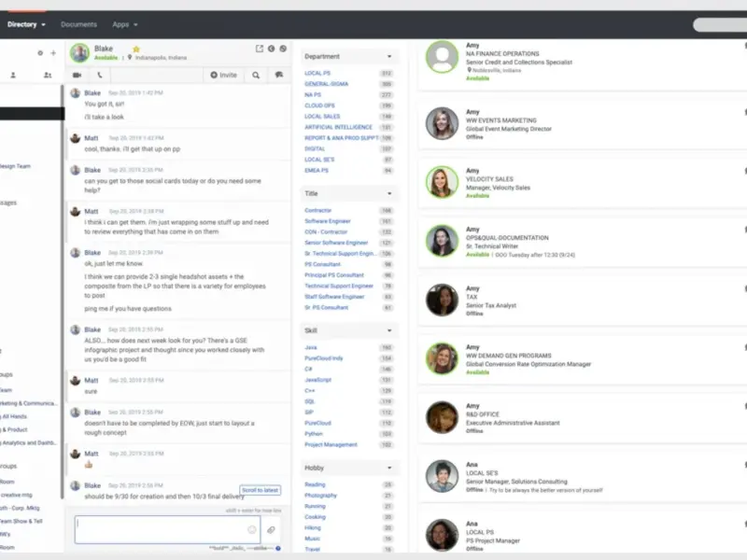Image resolution: width=747 pixels, height=560 pixels.
Task: Filter by Project Management skill
Action: (331, 445)
